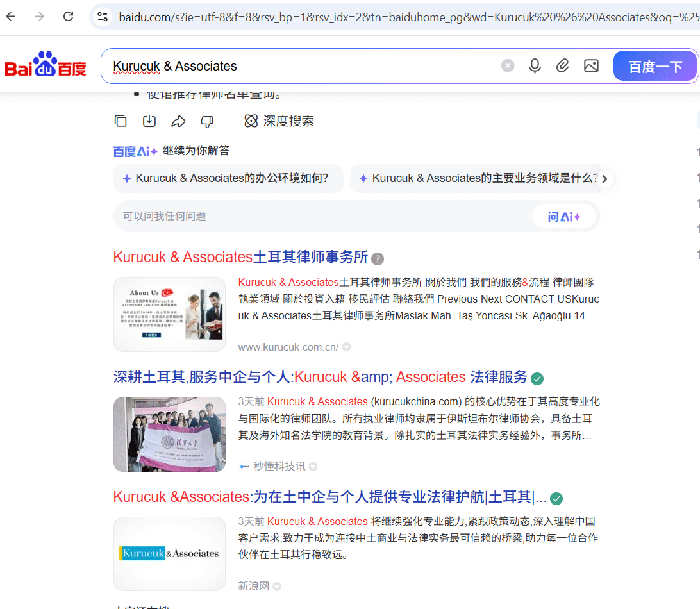Download the AI answer
The height and width of the screenshot is (609, 700).
point(149,121)
